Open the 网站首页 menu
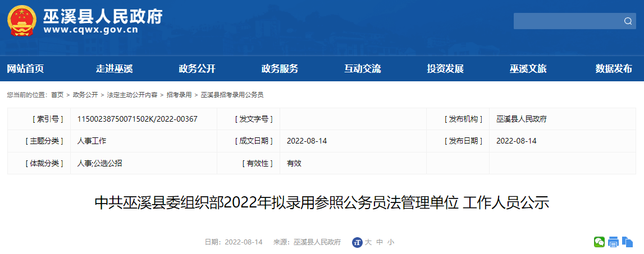Screen dimensions: 644x254 pyautogui.click(x=25, y=69)
